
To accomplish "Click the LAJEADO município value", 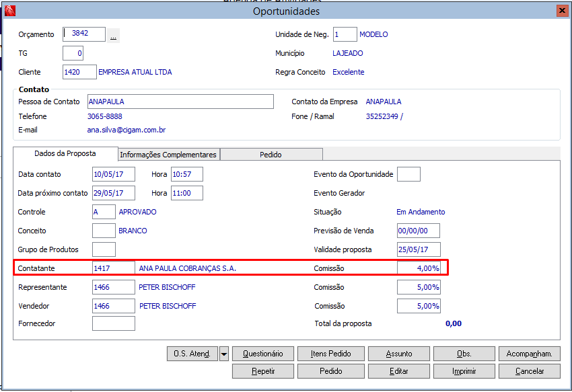I will pos(348,53).
